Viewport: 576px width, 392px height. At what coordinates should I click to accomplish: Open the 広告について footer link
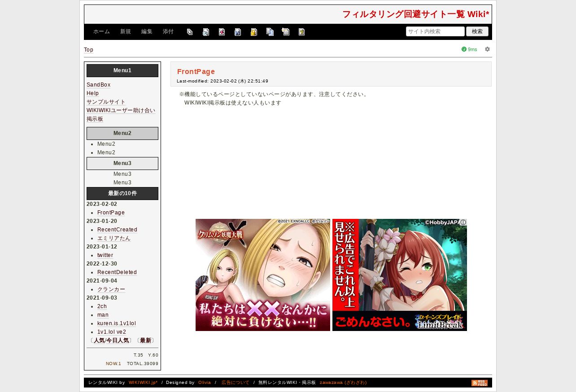(236, 383)
